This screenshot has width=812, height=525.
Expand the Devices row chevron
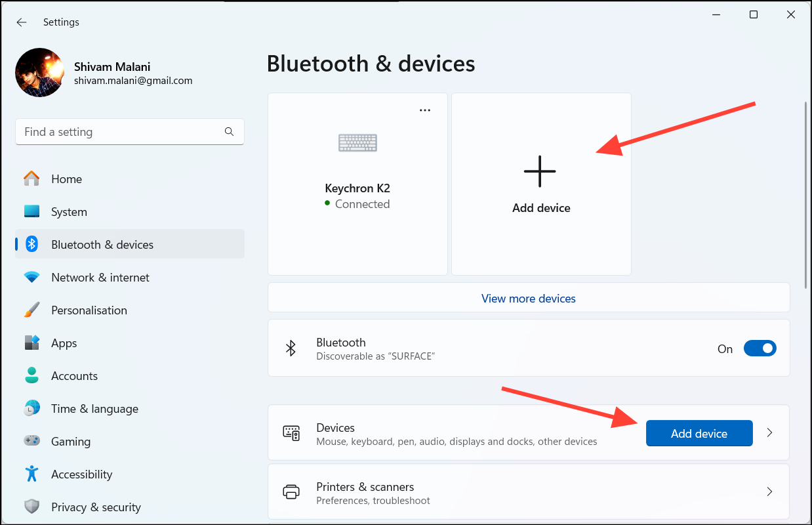[770, 433]
